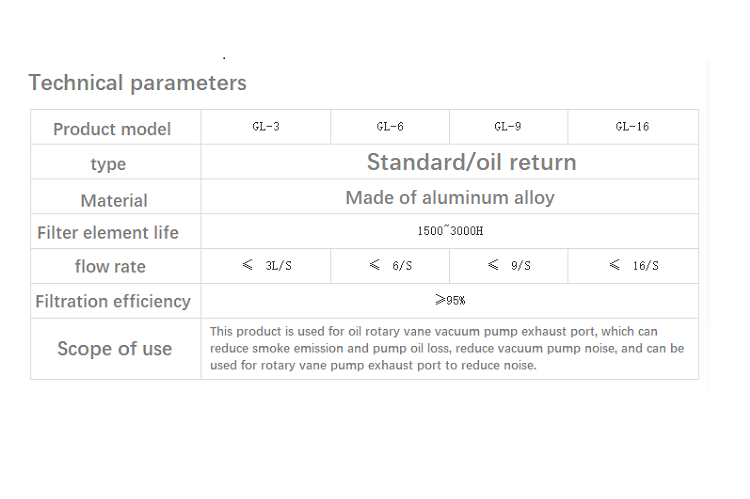Click the ≤ 6/S flow rate cell
The height and width of the screenshot is (499, 750).
(x=390, y=266)
